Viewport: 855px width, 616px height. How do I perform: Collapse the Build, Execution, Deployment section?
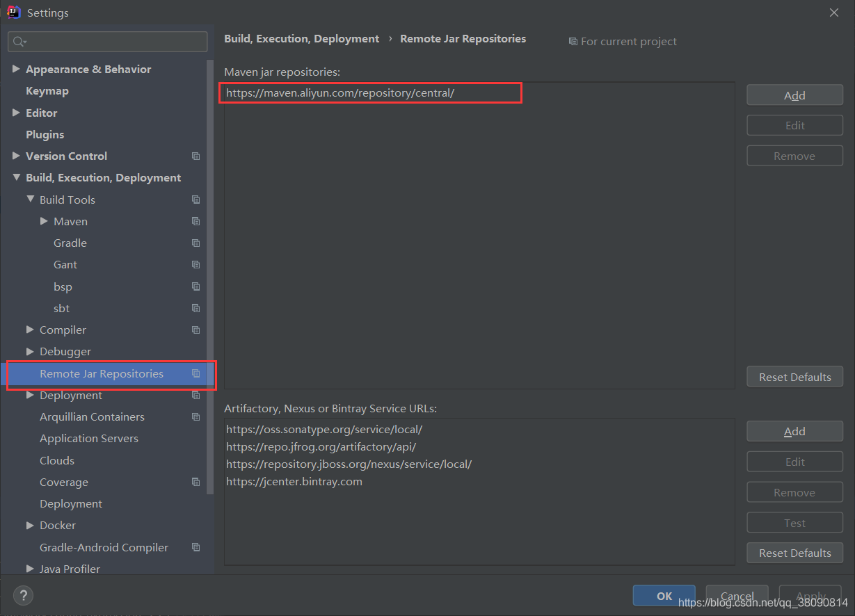16,178
